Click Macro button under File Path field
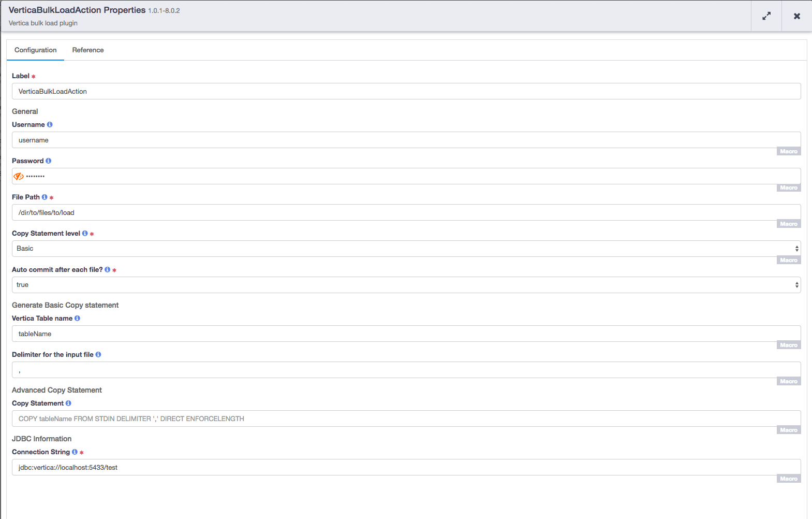 (x=789, y=224)
